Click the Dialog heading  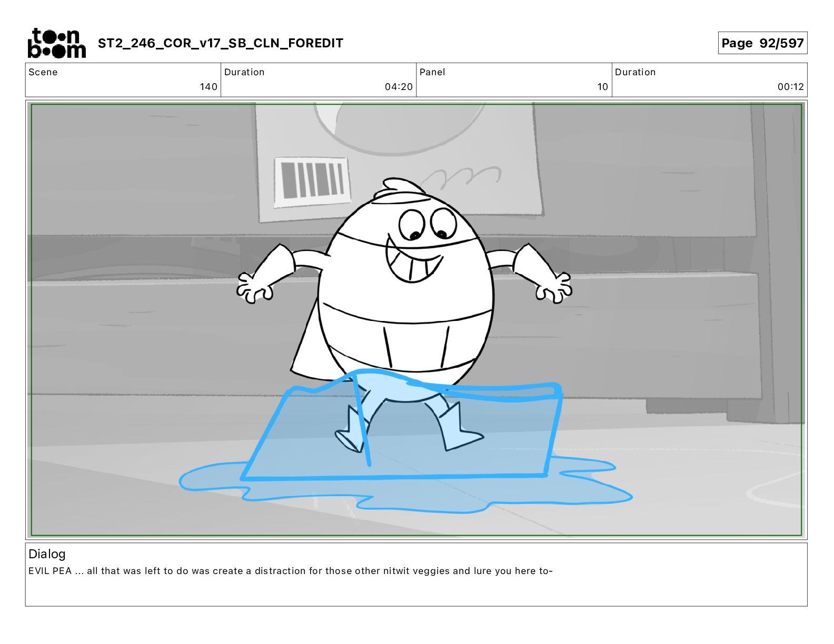47,554
